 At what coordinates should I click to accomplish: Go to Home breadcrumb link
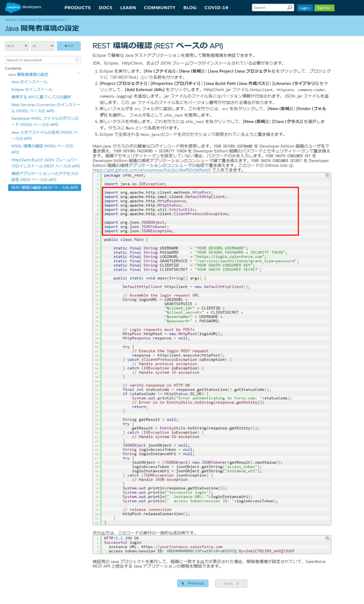point(10,20)
